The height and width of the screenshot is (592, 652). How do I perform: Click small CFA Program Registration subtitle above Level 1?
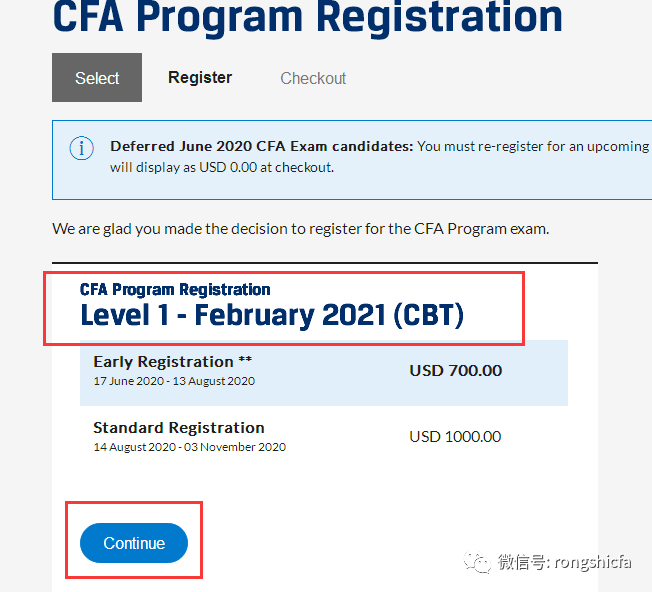(x=175, y=290)
